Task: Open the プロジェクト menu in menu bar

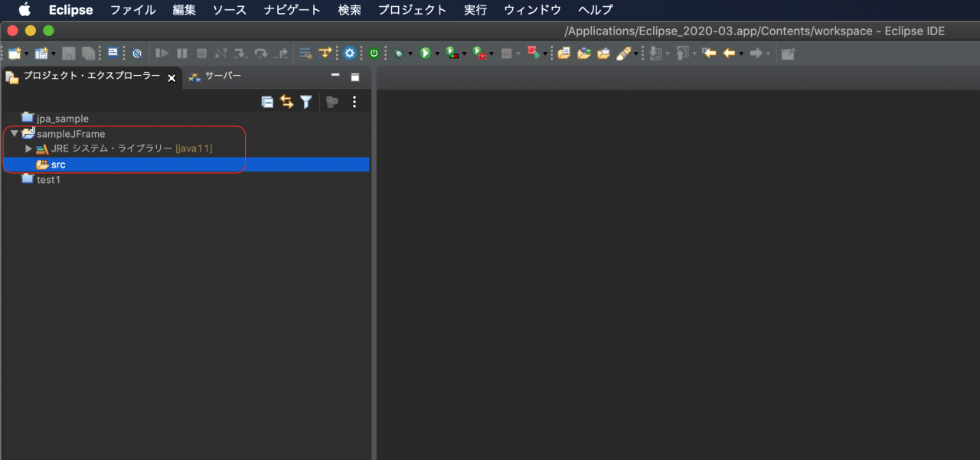Action: (412, 10)
